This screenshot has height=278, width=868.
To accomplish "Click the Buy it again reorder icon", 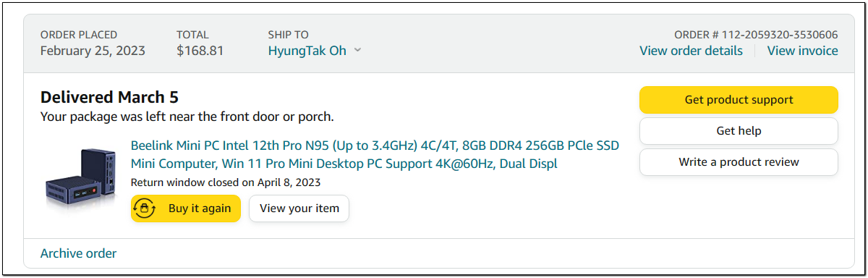I will point(145,208).
